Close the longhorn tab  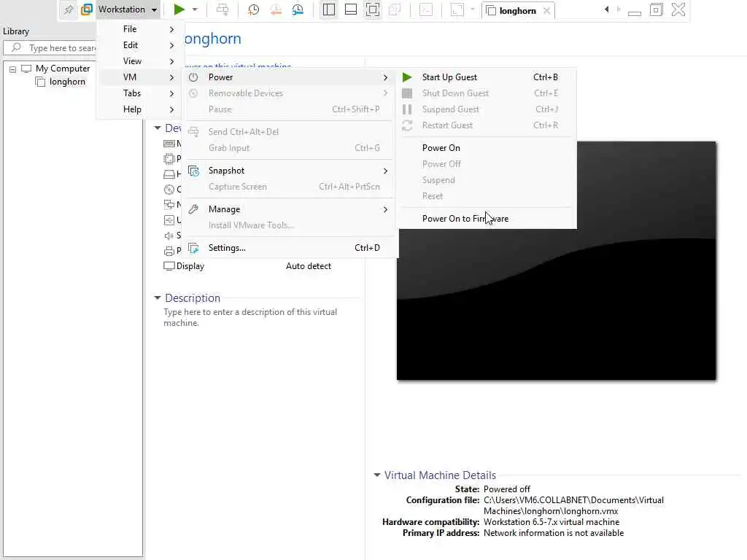coord(547,10)
